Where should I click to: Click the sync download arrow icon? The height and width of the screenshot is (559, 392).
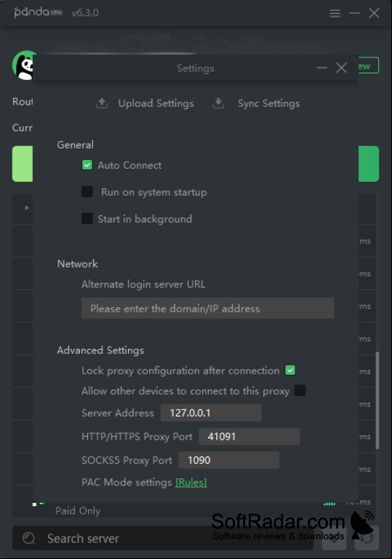218,103
